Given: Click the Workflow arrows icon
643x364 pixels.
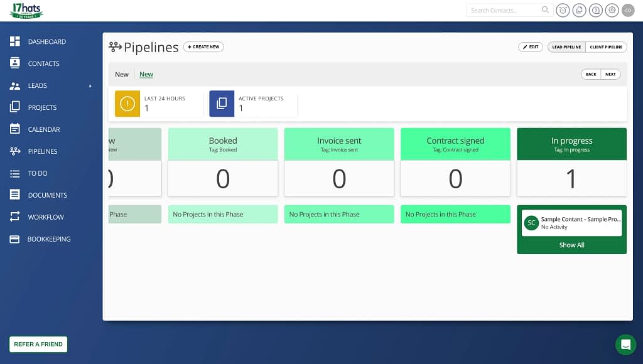Looking at the screenshot, I should (15, 217).
